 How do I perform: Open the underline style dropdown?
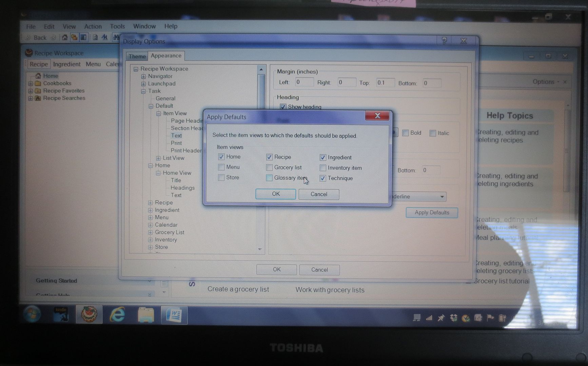pos(442,197)
